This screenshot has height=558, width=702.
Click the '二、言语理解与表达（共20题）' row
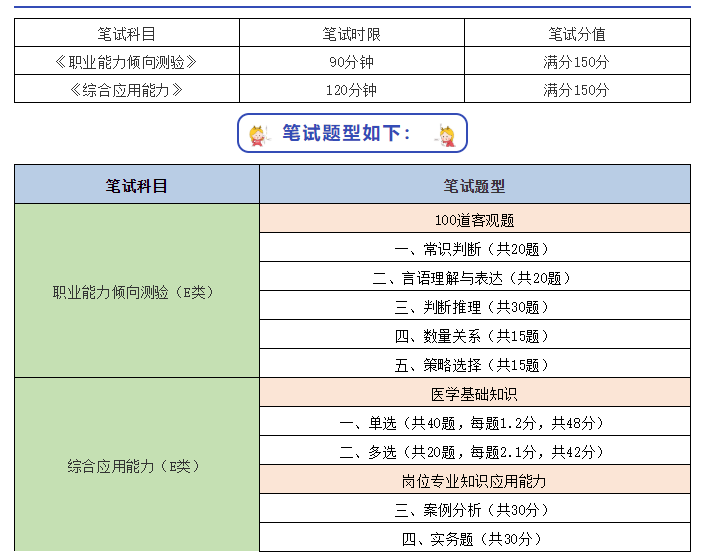(475, 277)
